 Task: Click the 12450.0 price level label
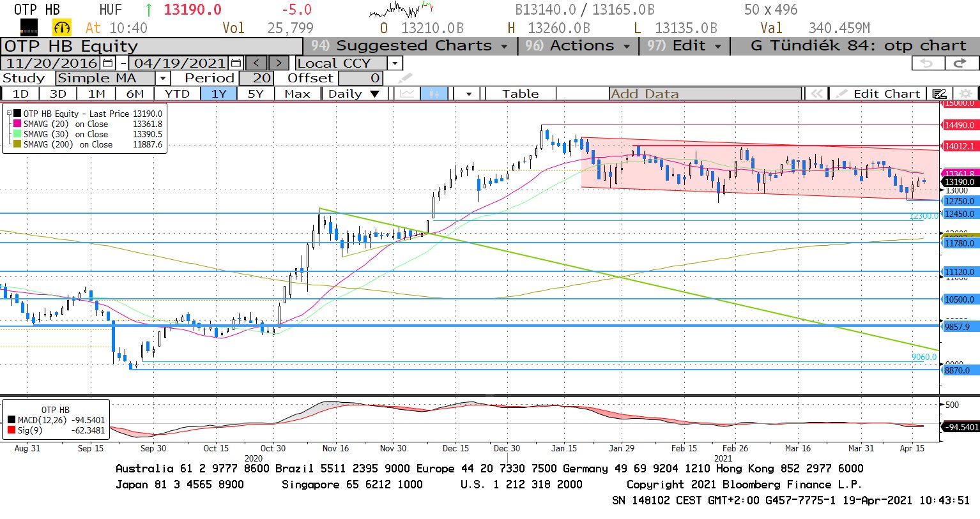[x=960, y=214]
